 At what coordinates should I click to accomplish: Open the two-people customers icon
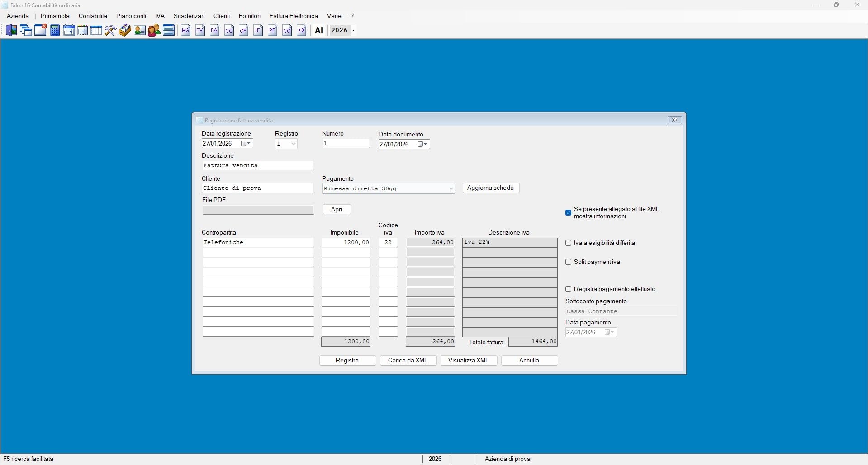[154, 31]
